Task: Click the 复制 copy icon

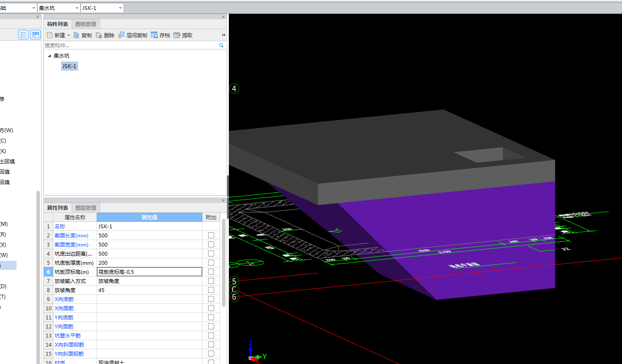Action: [x=76, y=35]
